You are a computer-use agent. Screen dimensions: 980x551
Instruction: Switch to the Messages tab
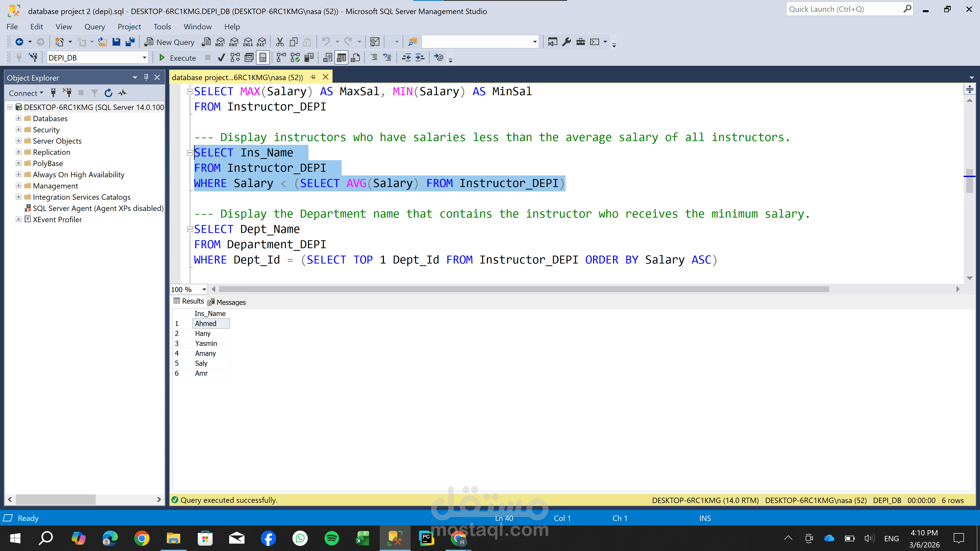coord(227,302)
